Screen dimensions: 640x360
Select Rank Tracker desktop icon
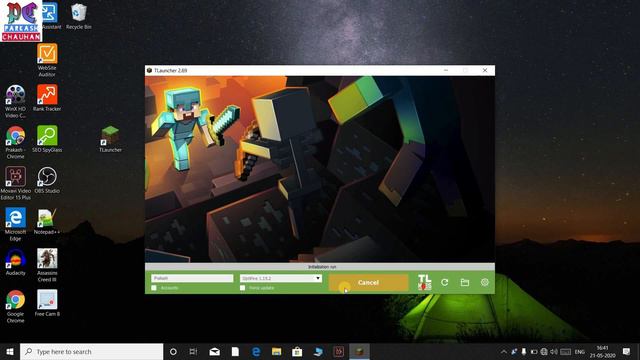pyautogui.click(x=47, y=98)
